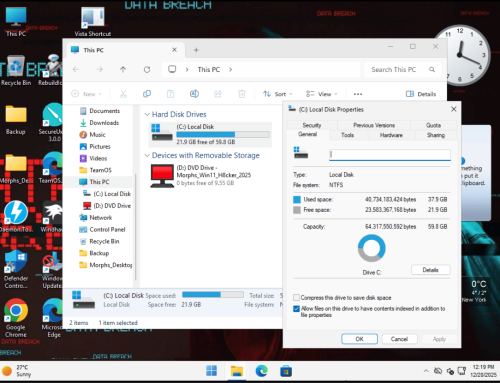Collapse Devices with Removable Storage group
Viewport: 500px width, 383px height.
point(147,155)
